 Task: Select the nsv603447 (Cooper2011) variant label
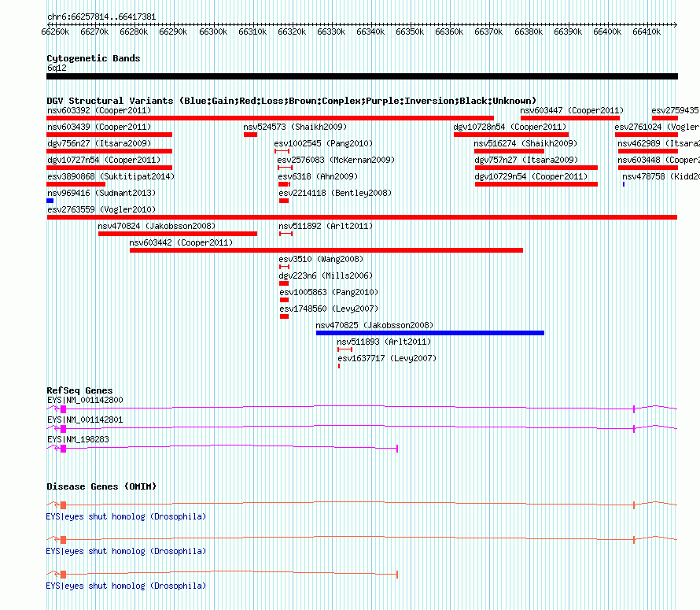pos(572,110)
